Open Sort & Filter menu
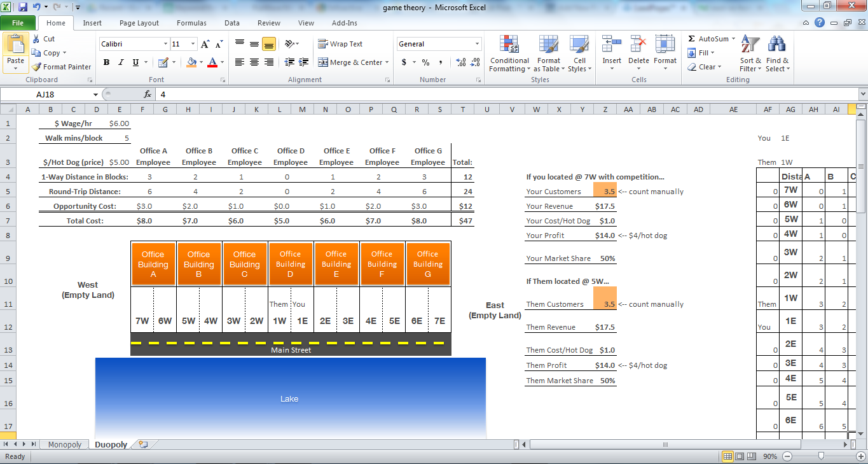868x464 pixels. click(x=750, y=53)
